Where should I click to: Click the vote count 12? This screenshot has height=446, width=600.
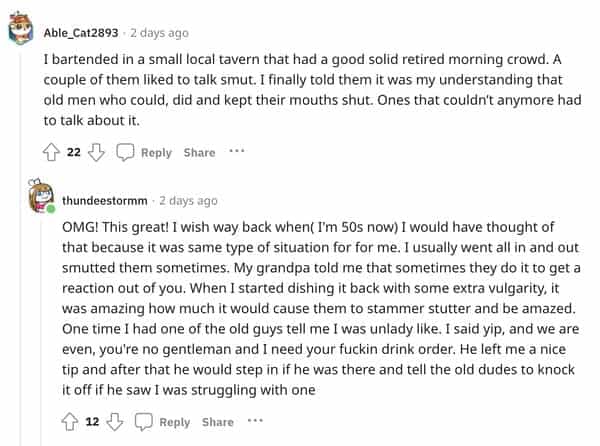click(92, 422)
